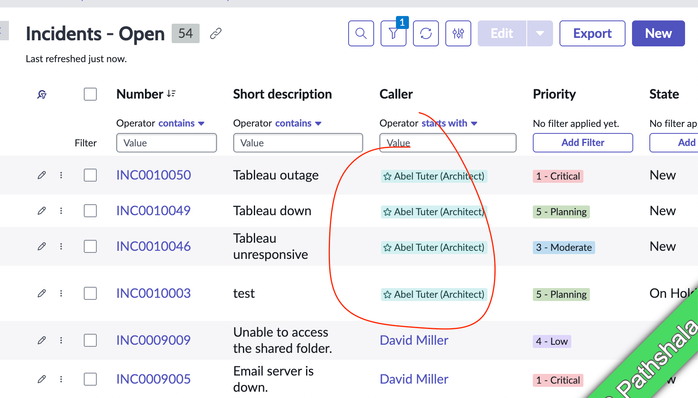The height and width of the screenshot is (398, 698).
Task: Edit row INC0010050 with pencil icon
Action: tap(42, 175)
